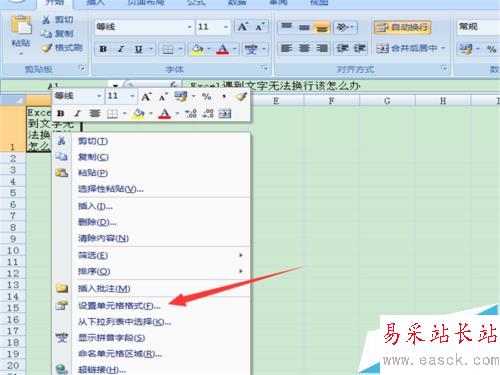Viewport: 500px width, 375px height.
Task: Increase font size with ribbon large A button
Action: point(243,27)
